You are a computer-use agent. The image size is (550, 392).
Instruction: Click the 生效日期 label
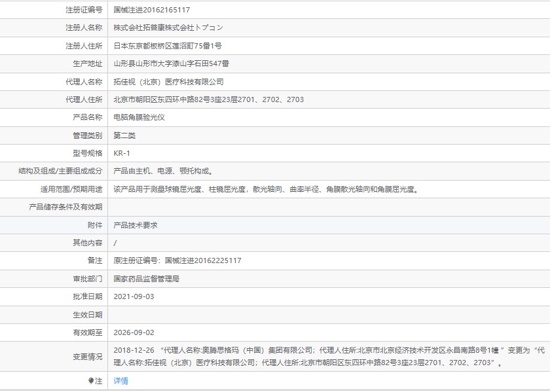pyautogui.click(x=88, y=315)
